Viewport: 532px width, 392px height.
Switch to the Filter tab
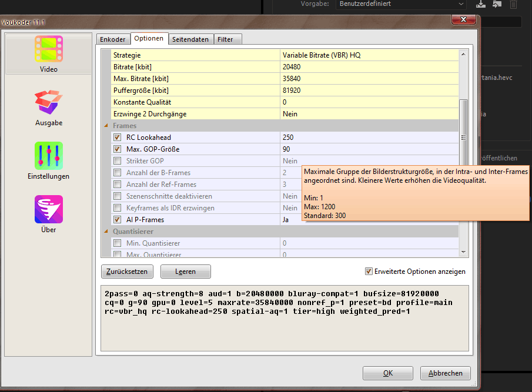225,39
